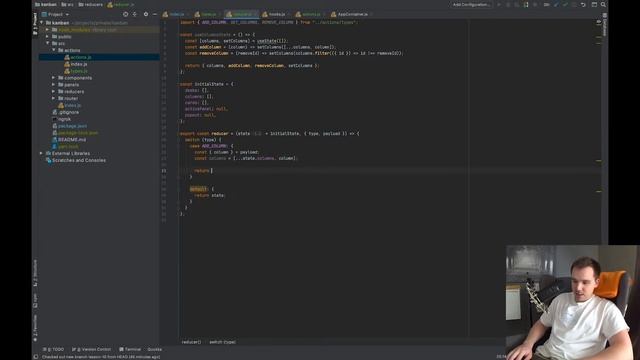The image size is (640, 360).
Task: Click the .gitignore file icon
Action: point(54,112)
